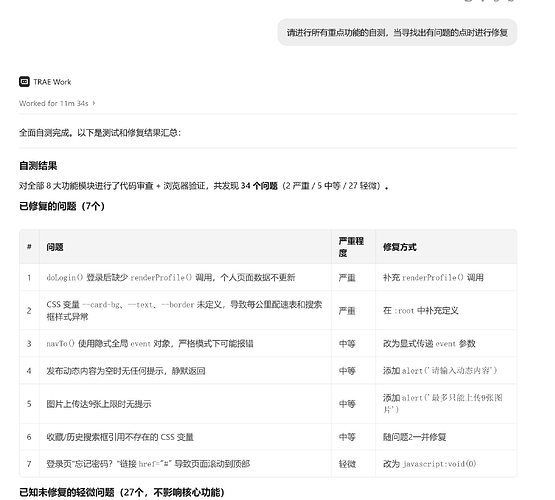Click row 6 fix 随问题2一并修复
Image resolution: width=555 pixels, height=500 pixels.
[x=414, y=437]
